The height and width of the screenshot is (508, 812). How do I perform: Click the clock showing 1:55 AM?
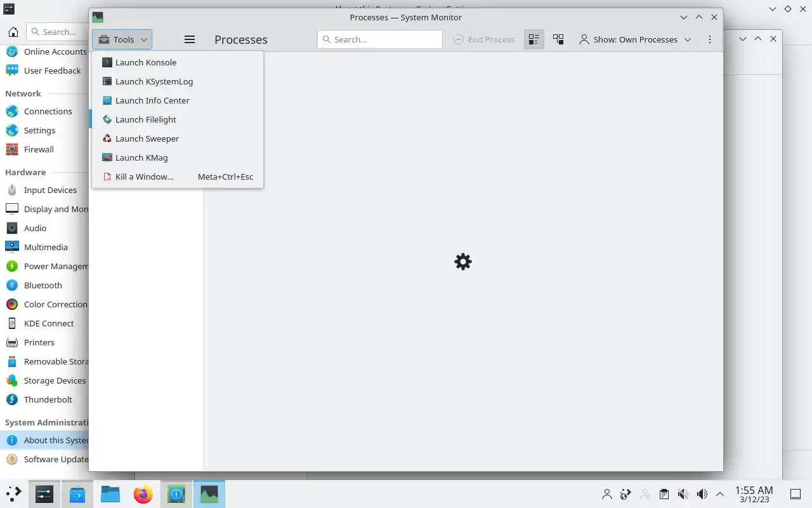pyautogui.click(x=754, y=490)
